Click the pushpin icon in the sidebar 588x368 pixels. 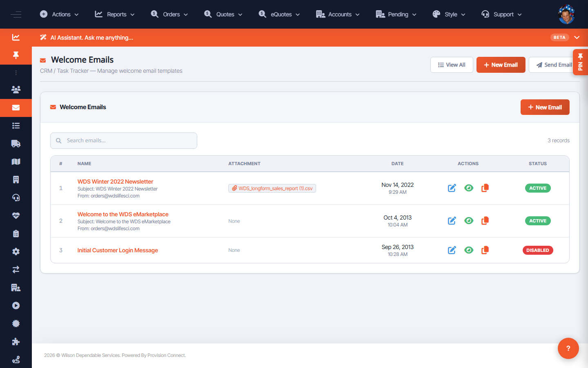pos(16,55)
